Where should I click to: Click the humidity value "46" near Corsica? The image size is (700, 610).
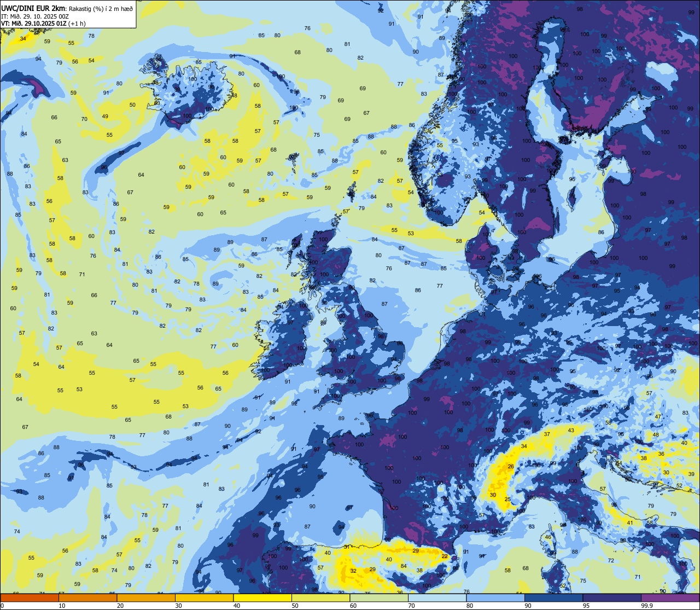click(548, 537)
